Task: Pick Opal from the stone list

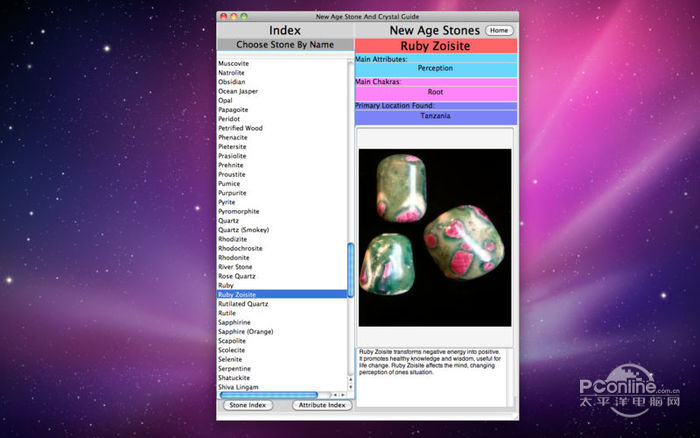Action: click(x=225, y=100)
